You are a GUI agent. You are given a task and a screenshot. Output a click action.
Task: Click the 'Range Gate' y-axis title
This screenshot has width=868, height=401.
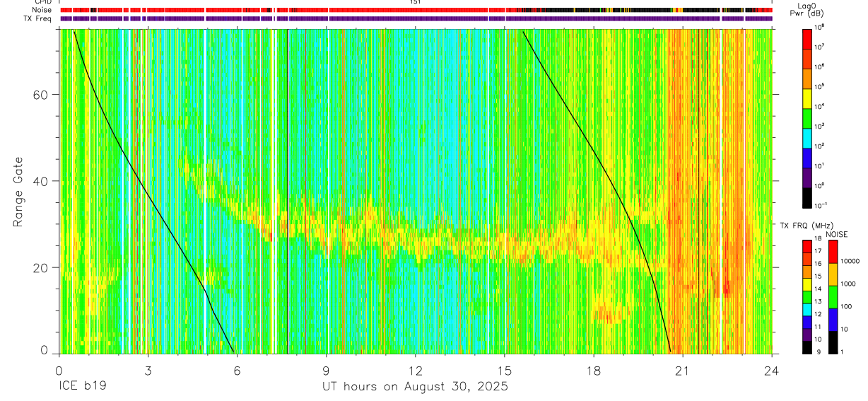[18, 192]
